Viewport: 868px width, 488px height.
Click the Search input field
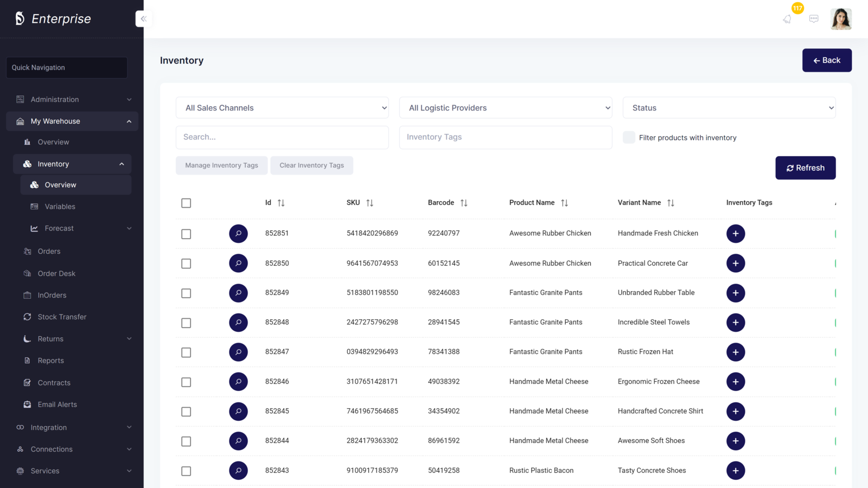(282, 137)
